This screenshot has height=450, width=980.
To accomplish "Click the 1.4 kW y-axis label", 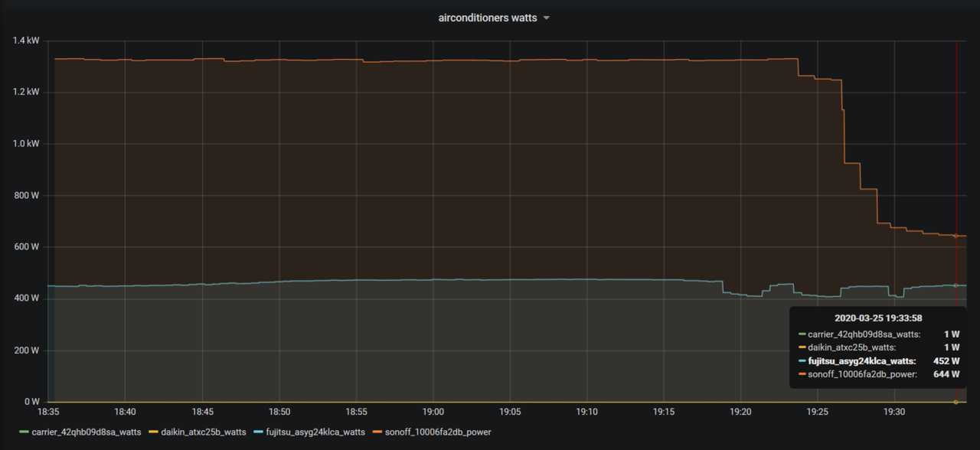I will coord(26,41).
